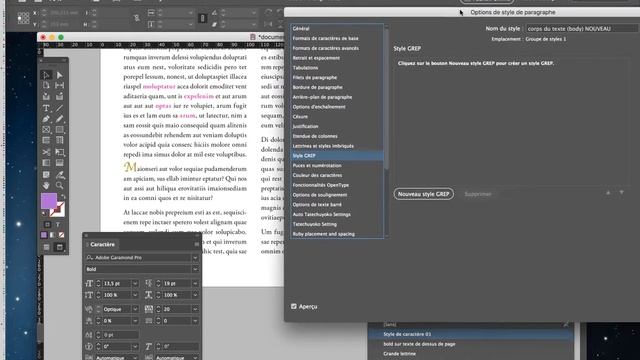The width and height of the screenshot is (640, 360).
Task: Select the Selection tool (black arrow)
Action: (46, 75)
